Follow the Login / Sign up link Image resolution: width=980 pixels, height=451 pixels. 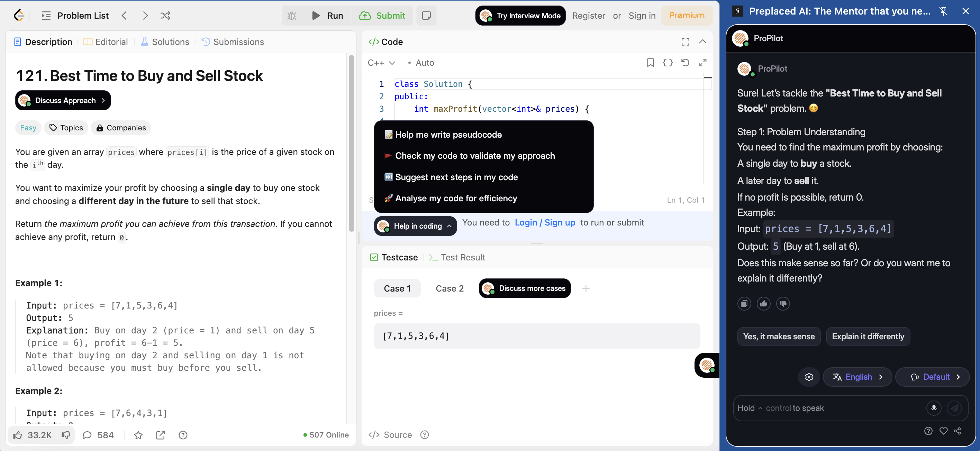pos(544,223)
